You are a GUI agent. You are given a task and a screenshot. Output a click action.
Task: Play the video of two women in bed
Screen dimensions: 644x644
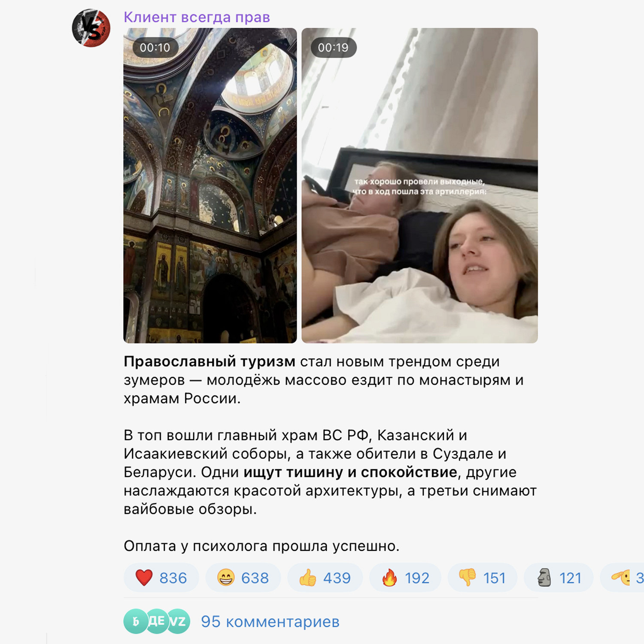(x=419, y=185)
